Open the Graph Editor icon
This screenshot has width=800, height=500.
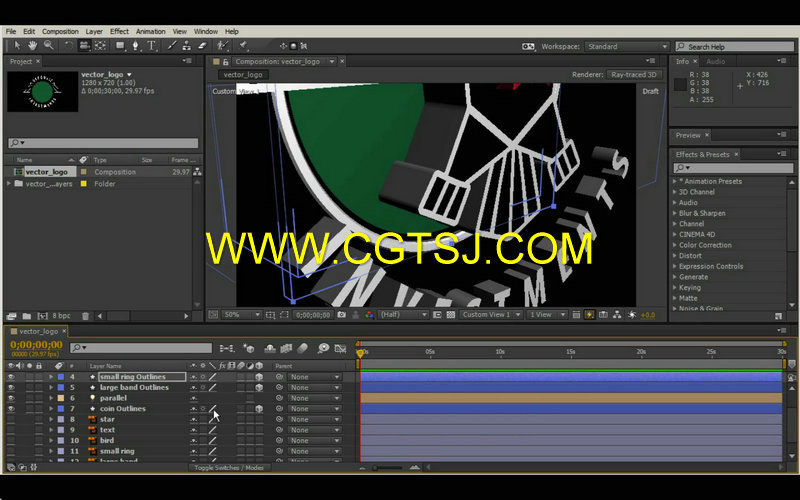pos(340,348)
